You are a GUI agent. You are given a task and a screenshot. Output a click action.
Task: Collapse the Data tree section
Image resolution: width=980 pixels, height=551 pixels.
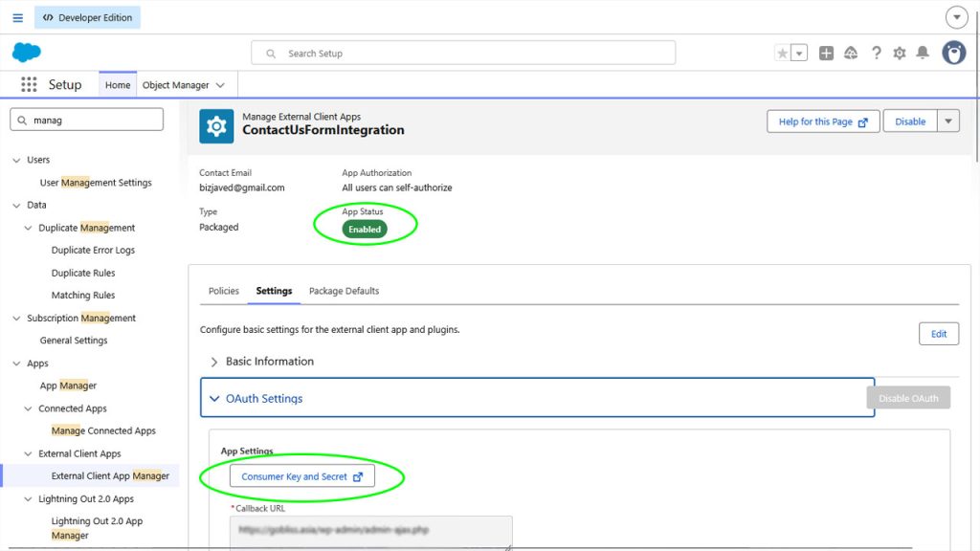point(16,205)
